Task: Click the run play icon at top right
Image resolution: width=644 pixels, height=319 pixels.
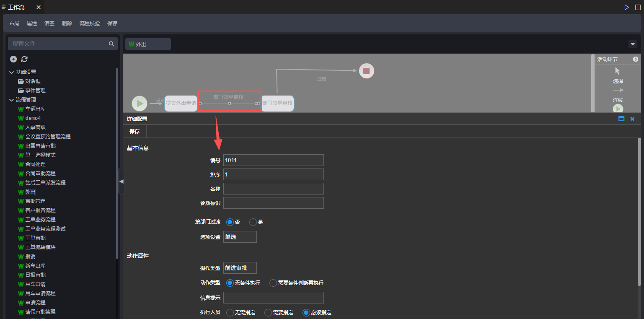Action: 626,7
